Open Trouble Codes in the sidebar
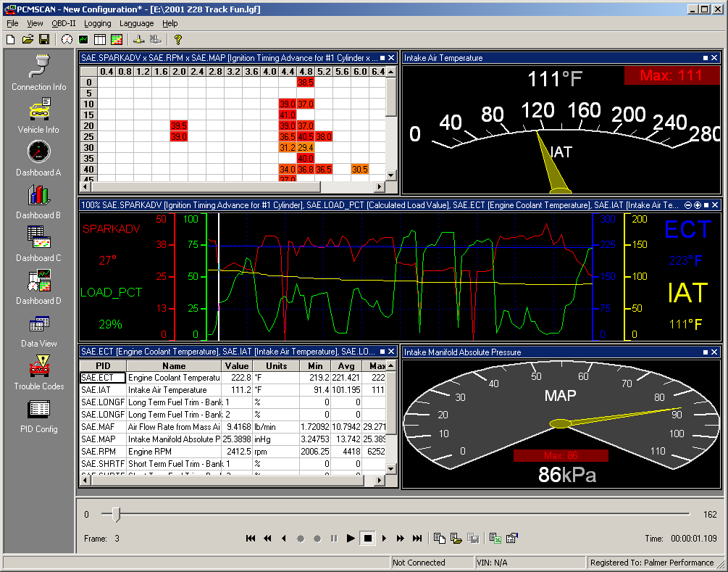This screenshot has height=572, width=728. [x=39, y=372]
